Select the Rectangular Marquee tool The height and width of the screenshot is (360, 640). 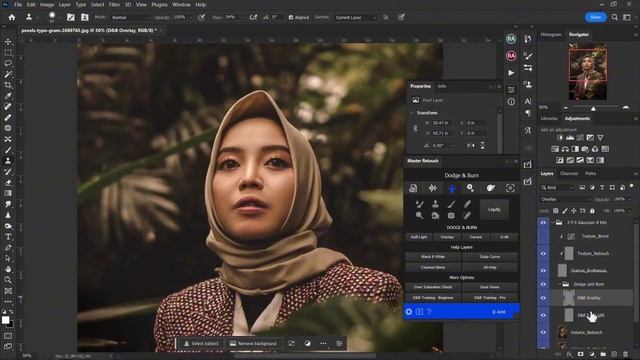[x=8, y=53]
